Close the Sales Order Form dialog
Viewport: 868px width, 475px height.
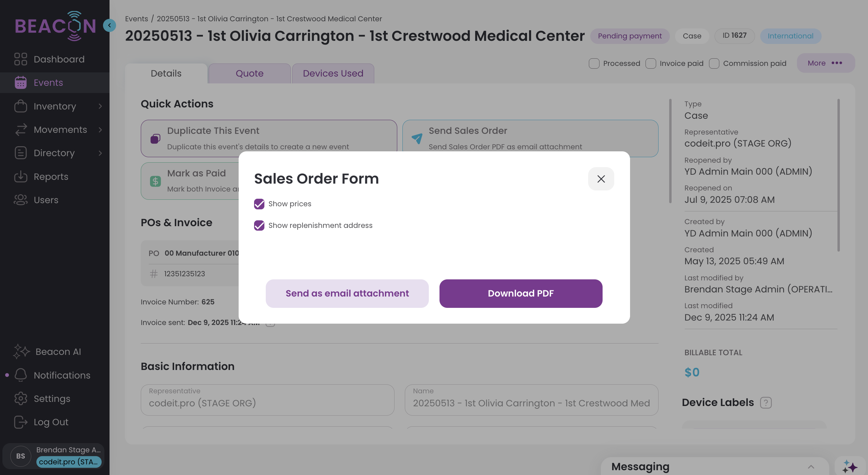(601, 179)
